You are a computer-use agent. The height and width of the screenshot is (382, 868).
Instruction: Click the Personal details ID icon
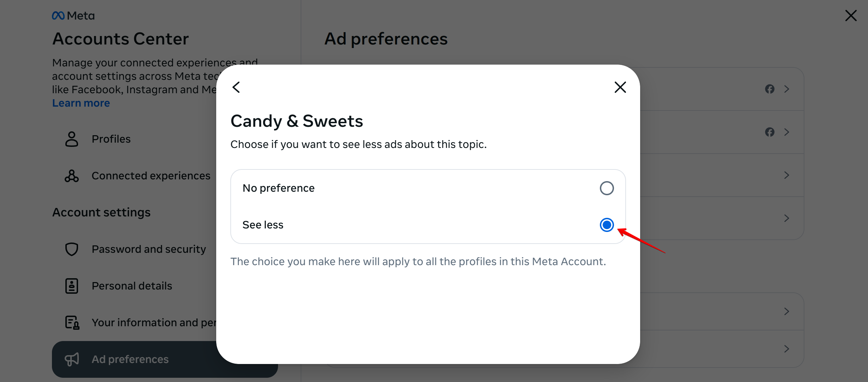click(72, 286)
